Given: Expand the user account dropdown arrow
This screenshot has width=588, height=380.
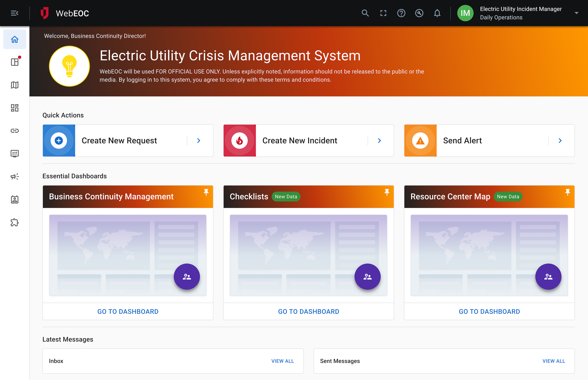Looking at the screenshot, I should click(576, 13).
